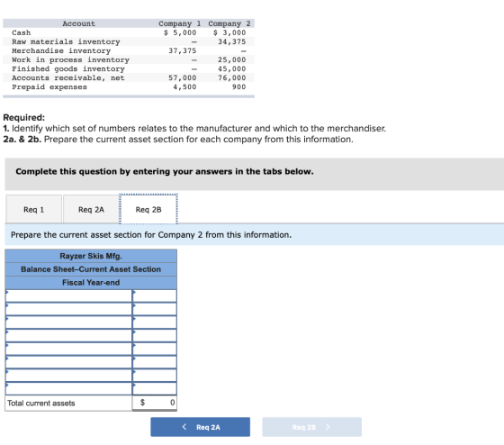The image size is (504, 445).
Task: Open fourth row account name dropdown
Action: [68, 336]
